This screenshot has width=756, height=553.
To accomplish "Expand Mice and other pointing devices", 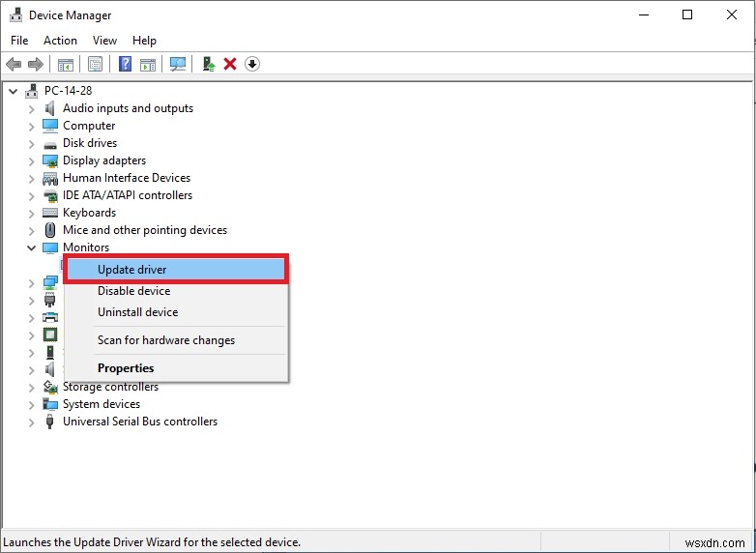I will 31,230.
